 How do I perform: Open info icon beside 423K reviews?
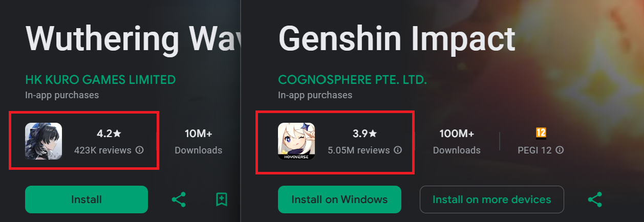(x=140, y=150)
